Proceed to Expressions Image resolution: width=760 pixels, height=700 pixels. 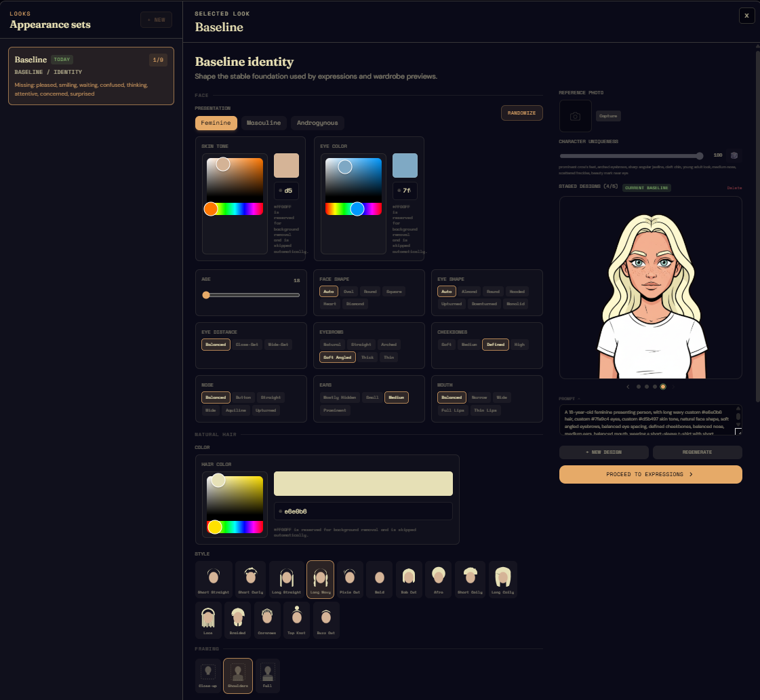650,475
